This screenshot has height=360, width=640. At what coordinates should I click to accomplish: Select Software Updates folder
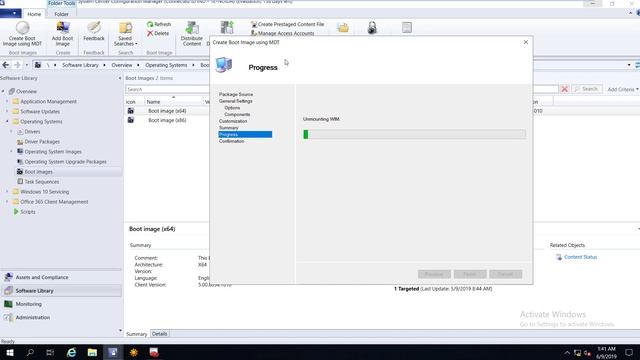tap(40, 111)
